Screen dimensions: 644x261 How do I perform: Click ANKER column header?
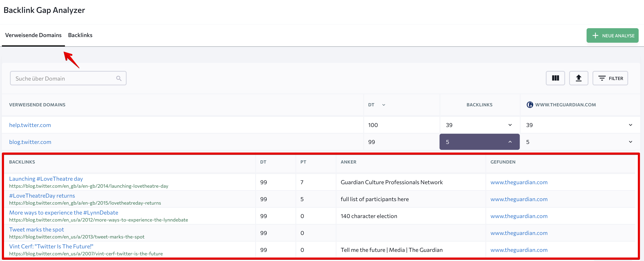pos(349,162)
